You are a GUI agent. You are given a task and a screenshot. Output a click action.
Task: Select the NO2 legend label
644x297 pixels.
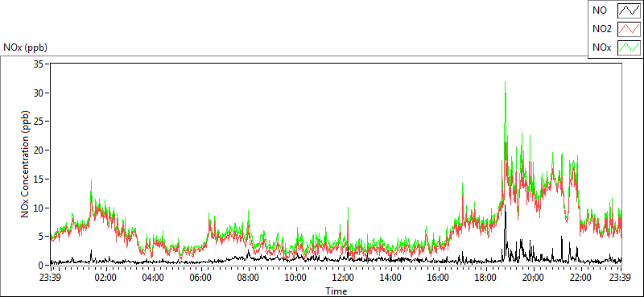pyautogui.click(x=601, y=29)
